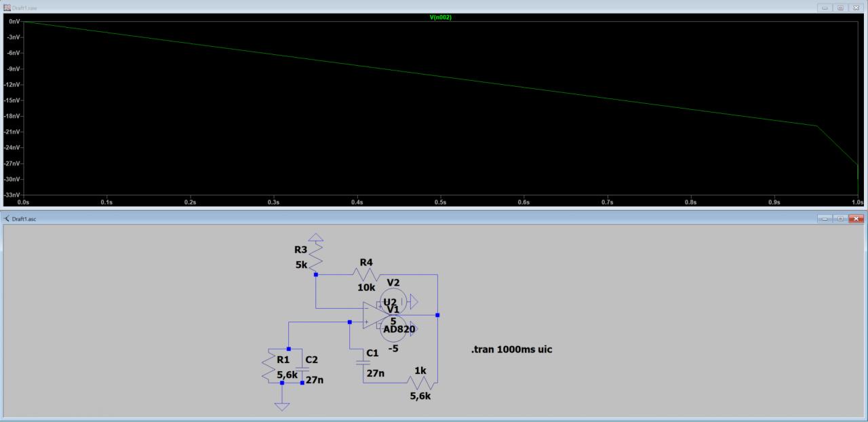Select resistor R3 symbol in schematic
The height and width of the screenshot is (422, 868).
click(x=316, y=258)
